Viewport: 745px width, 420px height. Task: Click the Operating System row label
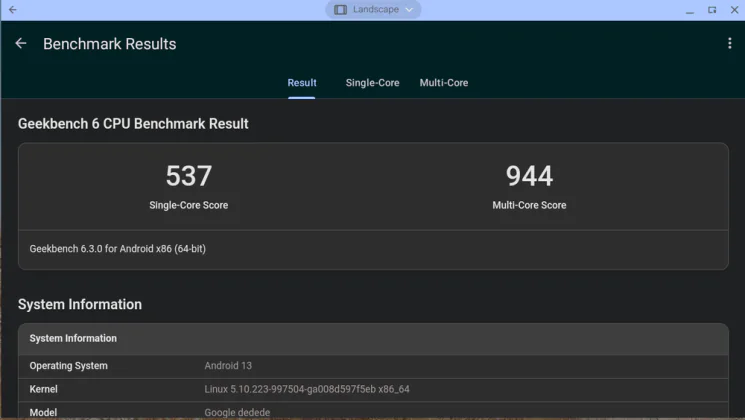[68, 366]
